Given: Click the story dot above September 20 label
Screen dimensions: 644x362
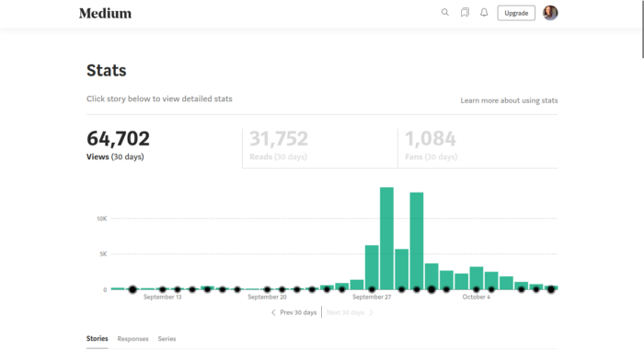Looking at the screenshot, I should coord(267,289).
